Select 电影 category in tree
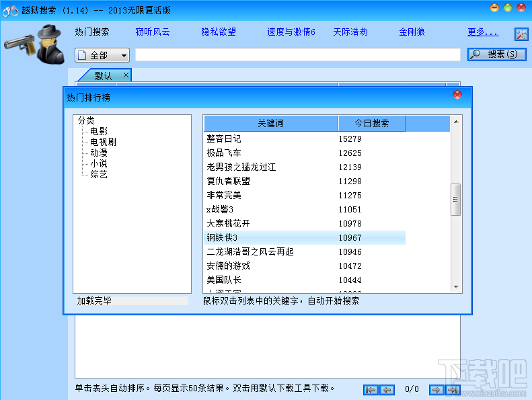 [x=99, y=131]
